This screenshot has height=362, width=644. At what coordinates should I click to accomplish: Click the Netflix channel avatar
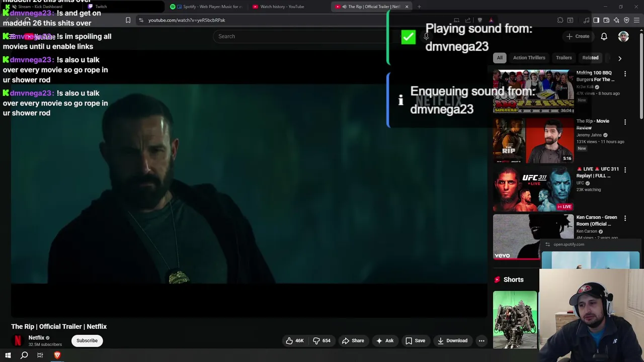(18, 340)
